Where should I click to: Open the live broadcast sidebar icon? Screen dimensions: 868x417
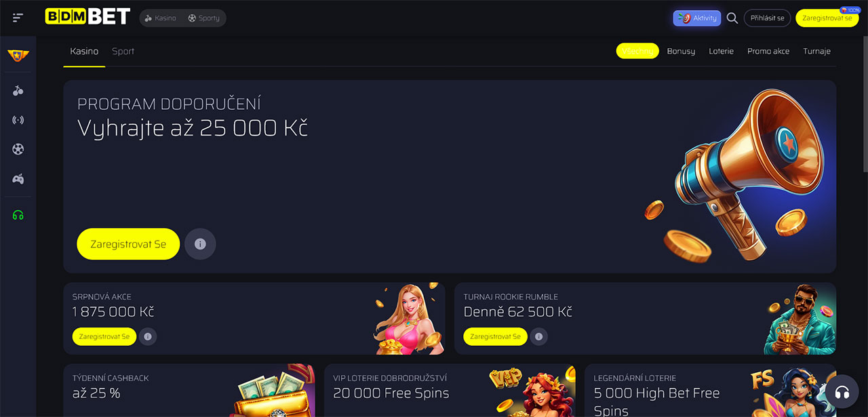[18, 120]
